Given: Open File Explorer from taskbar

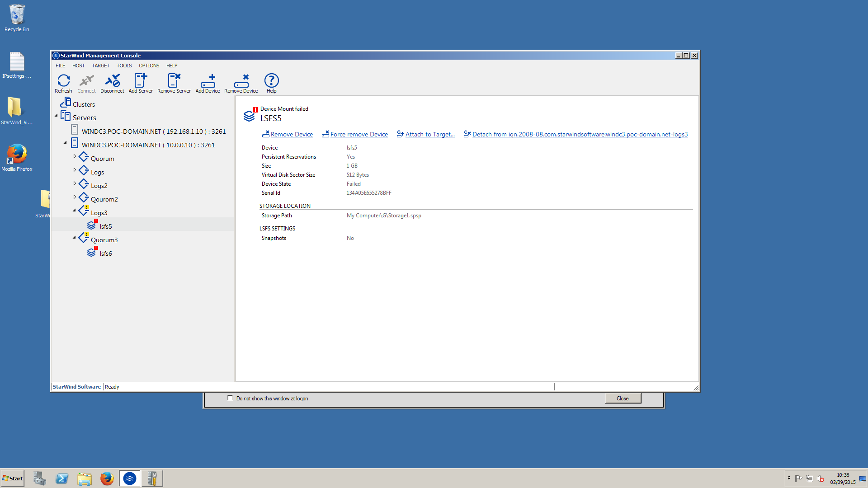Looking at the screenshot, I should pos(85,479).
